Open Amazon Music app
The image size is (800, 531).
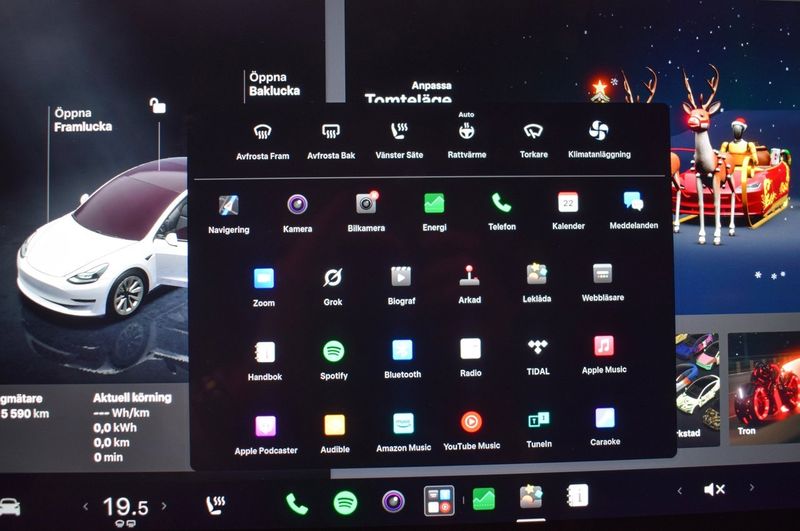tap(404, 433)
